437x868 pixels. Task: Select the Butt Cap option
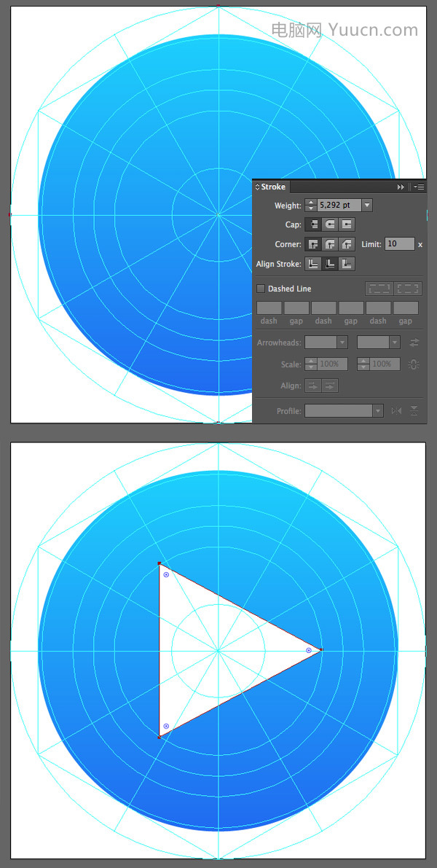pyautogui.click(x=314, y=224)
